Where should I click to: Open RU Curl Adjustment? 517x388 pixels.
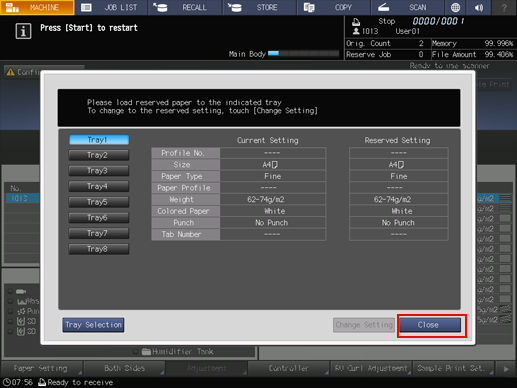click(x=371, y=368)
